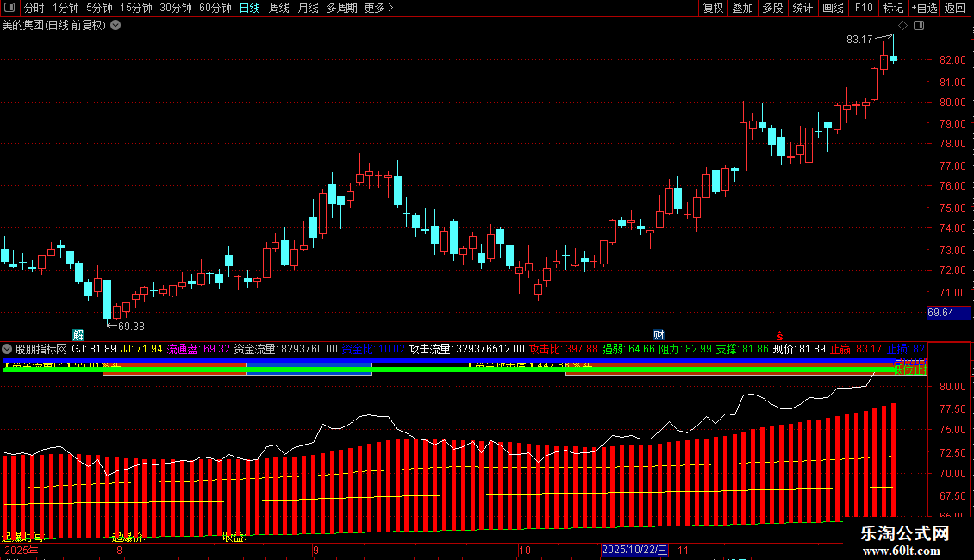This screenshot has height=560, width=974.
Task: Click the 69.38 low price label
Action: pos(131,327)
